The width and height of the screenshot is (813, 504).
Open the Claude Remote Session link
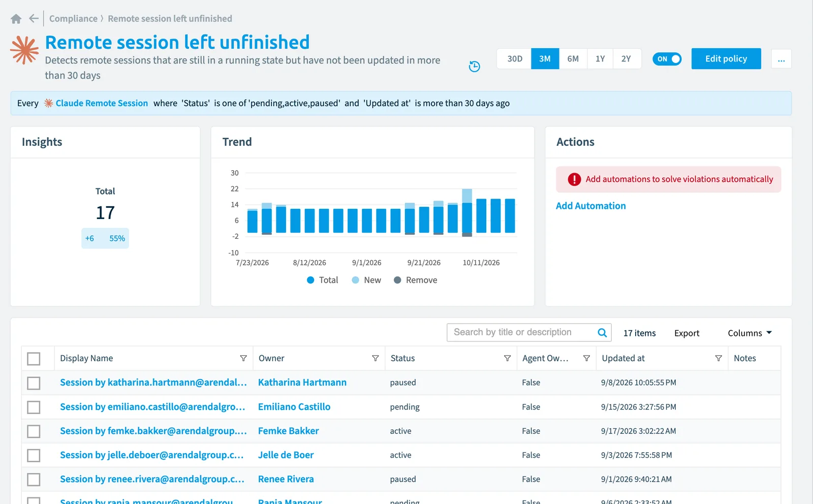pos(102,103)
